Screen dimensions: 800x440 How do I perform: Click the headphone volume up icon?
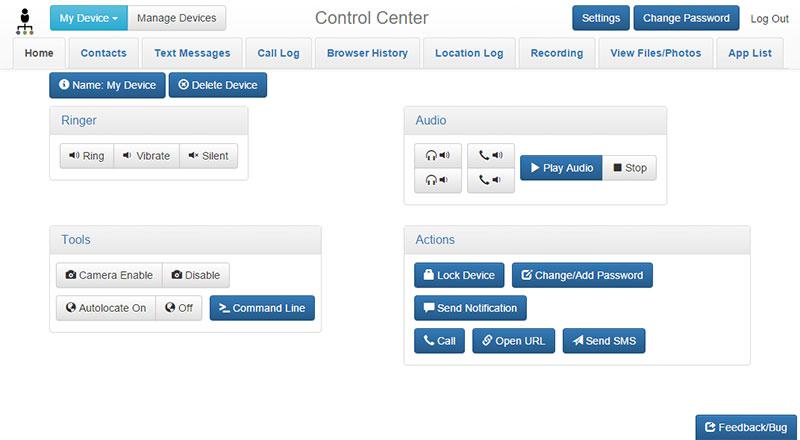tap(438, 155)
